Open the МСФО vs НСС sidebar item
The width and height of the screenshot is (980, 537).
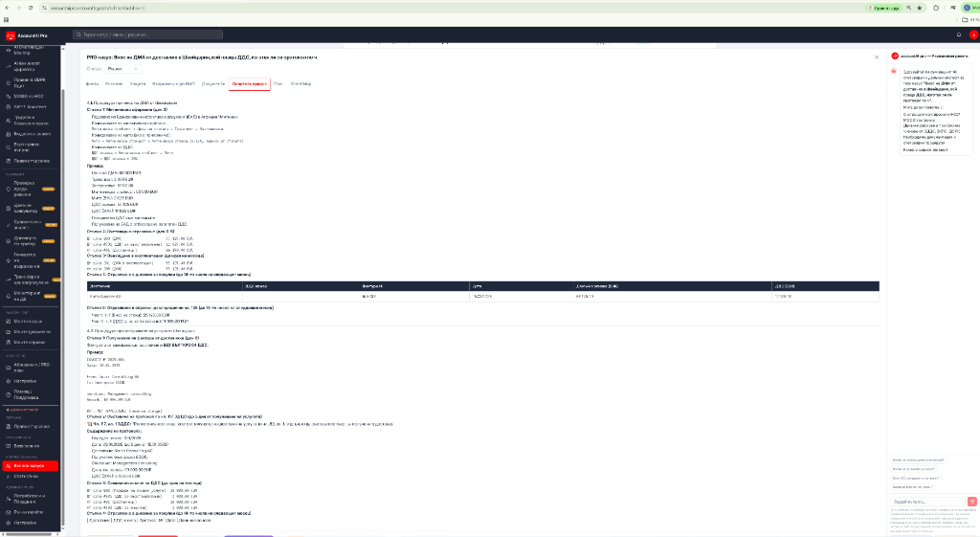(30, 97)
